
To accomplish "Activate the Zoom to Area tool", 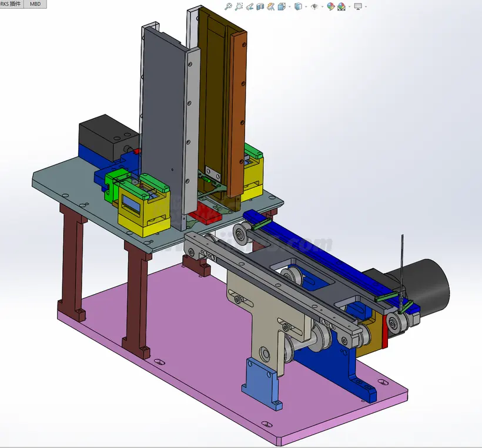I will 239,6.
